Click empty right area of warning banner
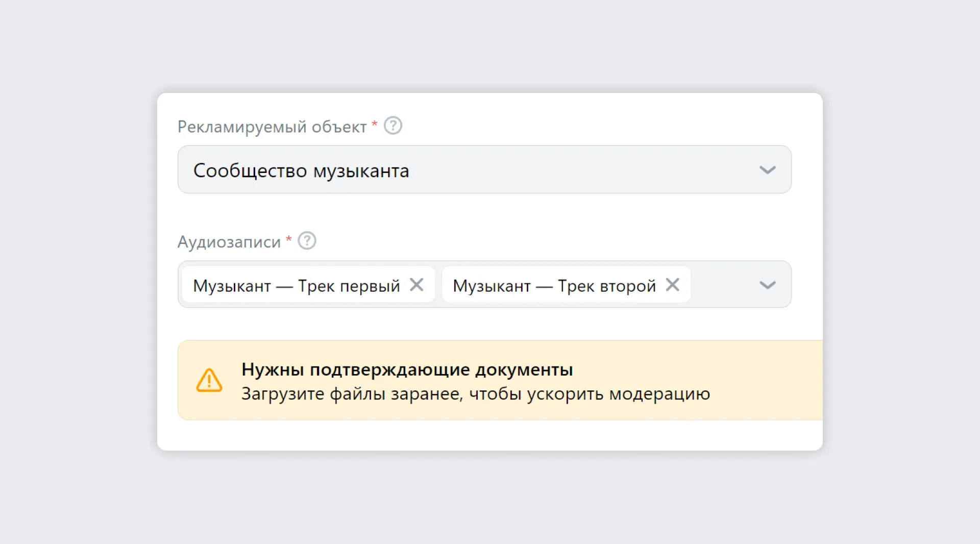 [x=771, y=380]
